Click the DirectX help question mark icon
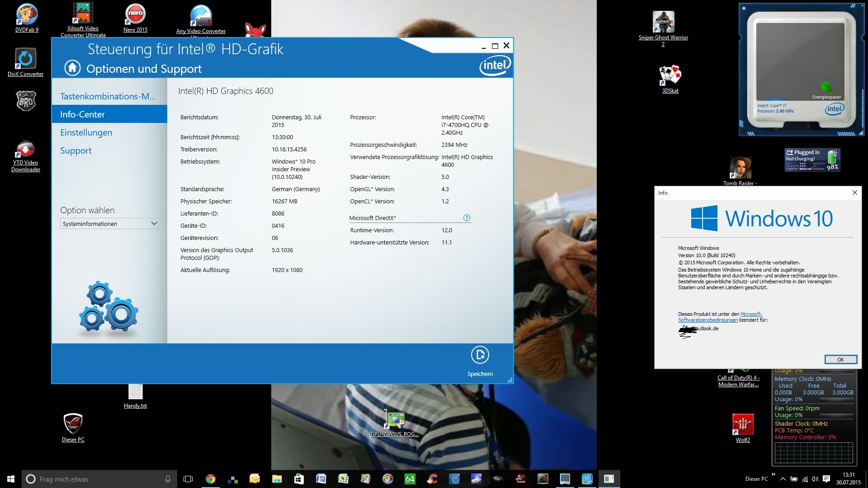This screenshot has height=488, width=868. tap(467, 218)
